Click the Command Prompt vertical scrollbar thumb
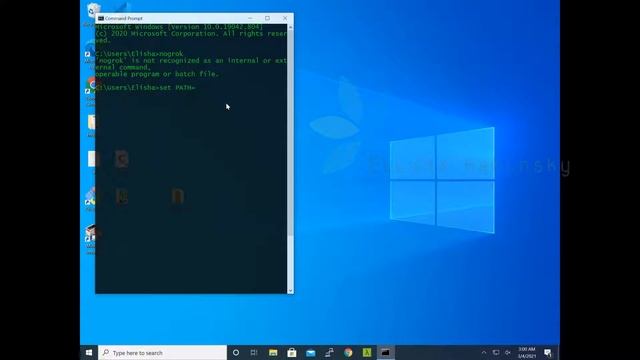 290,133
